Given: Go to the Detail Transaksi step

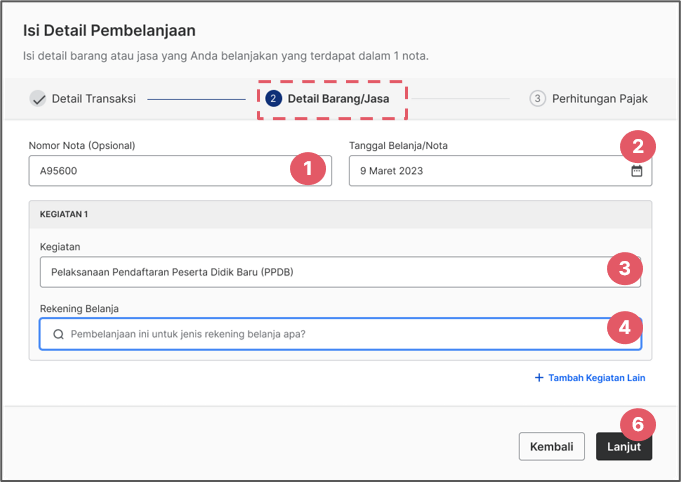Looking at the screenshot, I should 83,99.
